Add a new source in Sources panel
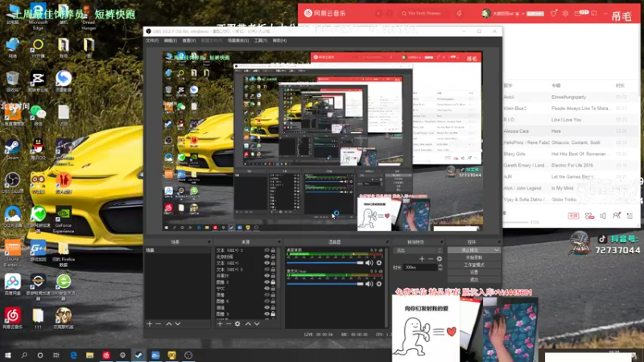Viewport: 644px width, 362px height. [220, 324]
